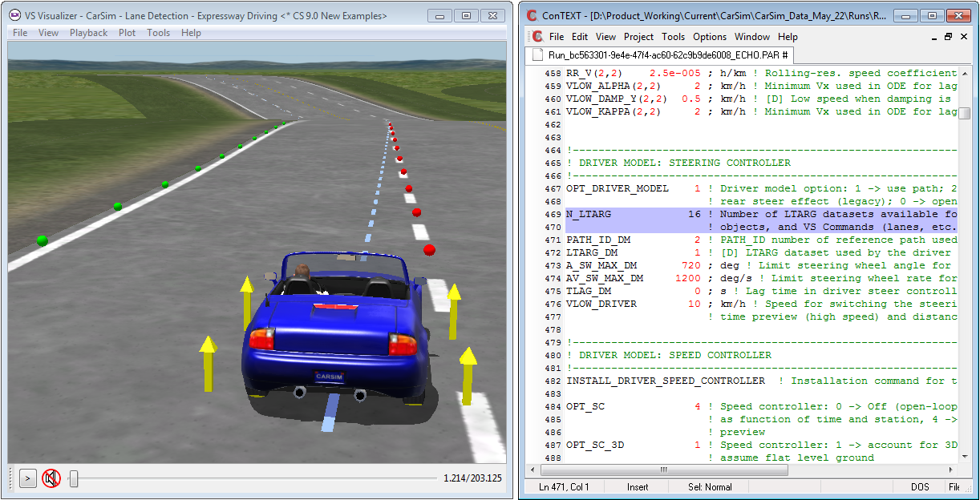The height and width of the screenshot is (500, 980).
Task: Open ConTEXT Tools menu
Action: 674,37
